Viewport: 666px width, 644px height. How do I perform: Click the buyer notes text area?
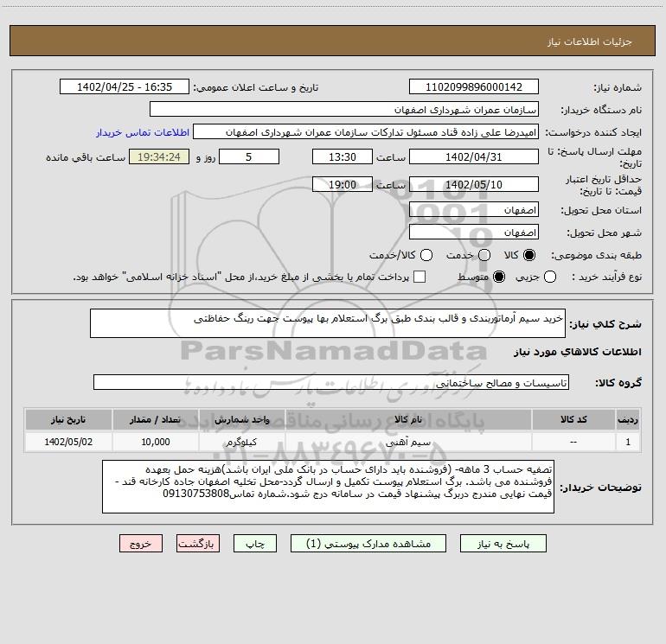click(328, 487)
